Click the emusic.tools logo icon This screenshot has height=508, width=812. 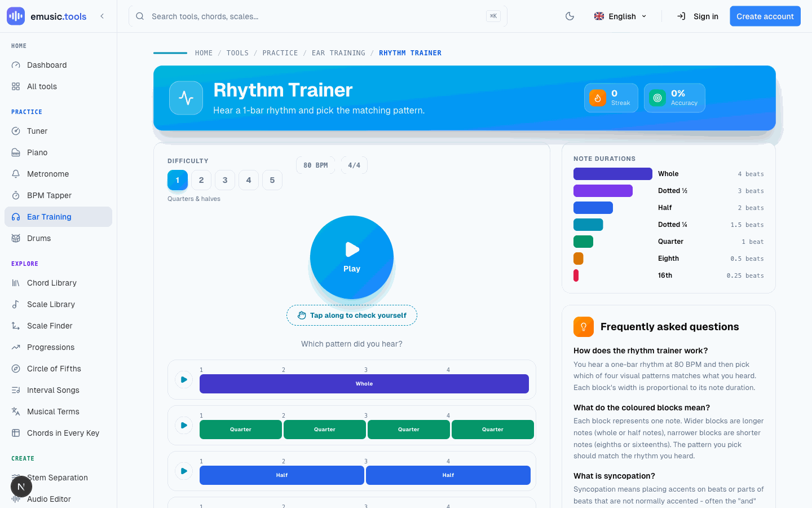[16, 16]
